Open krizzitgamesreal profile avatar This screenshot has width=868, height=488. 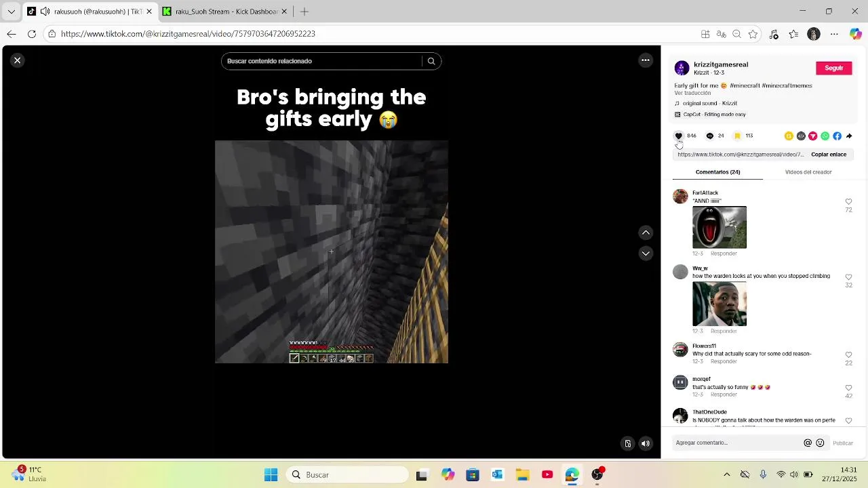(x=682, y=68)
